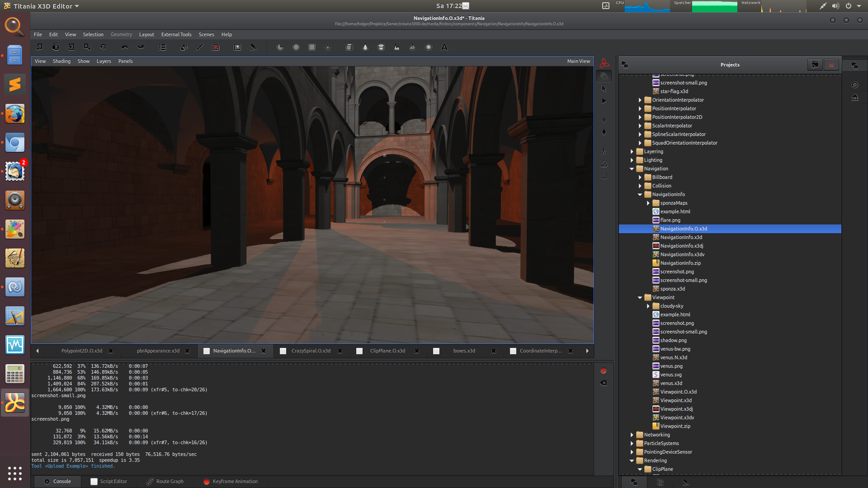The height and width of the screenshot is (488, 868).
Task: Collapse the Navigation folder
Action: [632, 169]
